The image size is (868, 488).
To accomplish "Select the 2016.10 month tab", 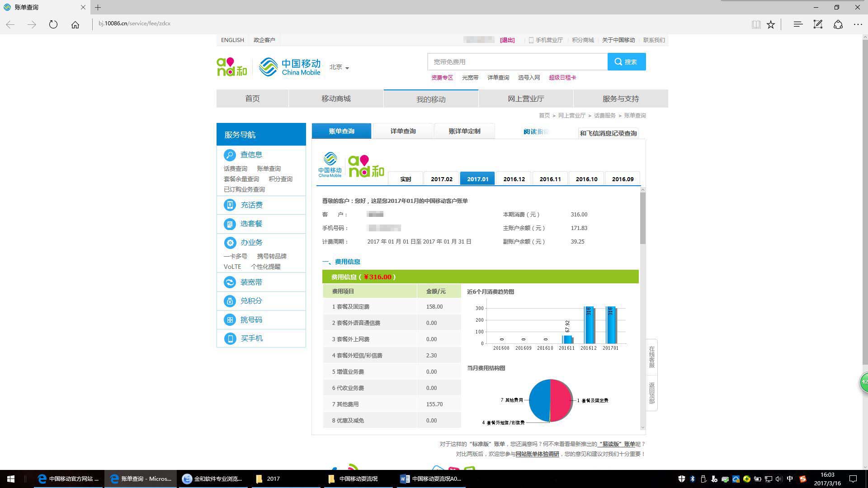I will click(586, 179).
